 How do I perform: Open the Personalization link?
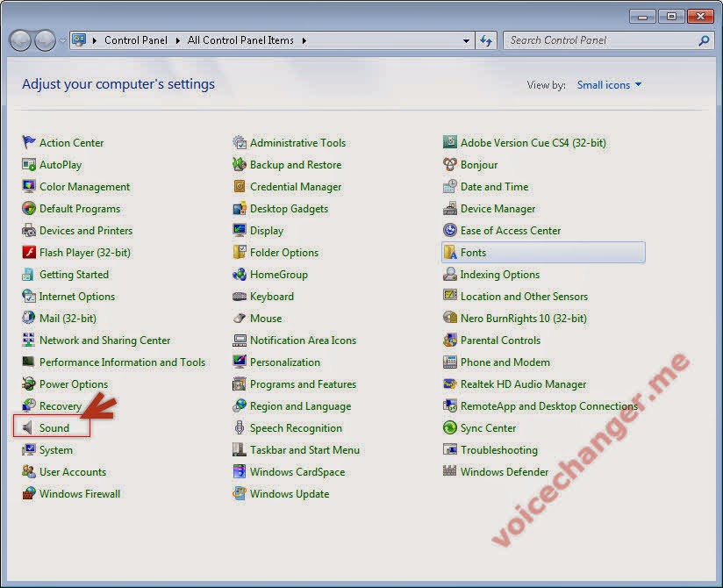284,362
